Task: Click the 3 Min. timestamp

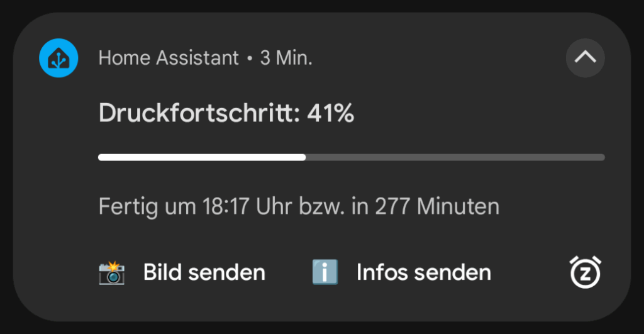Action: pos(286,58)
